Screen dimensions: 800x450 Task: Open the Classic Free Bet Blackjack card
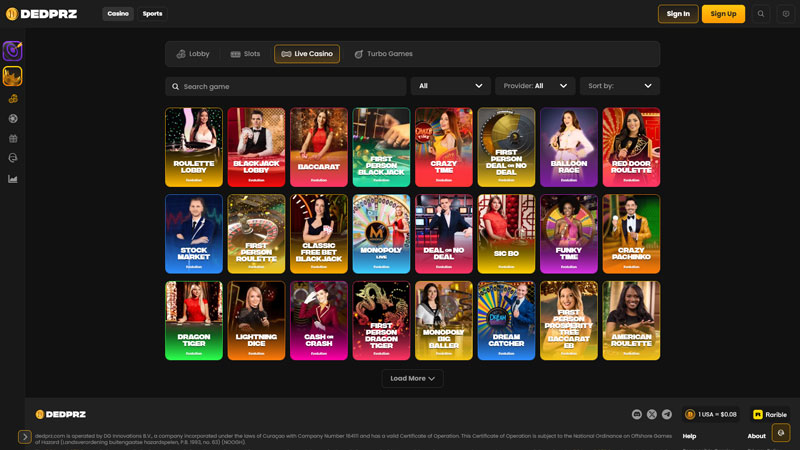[319, 234]
